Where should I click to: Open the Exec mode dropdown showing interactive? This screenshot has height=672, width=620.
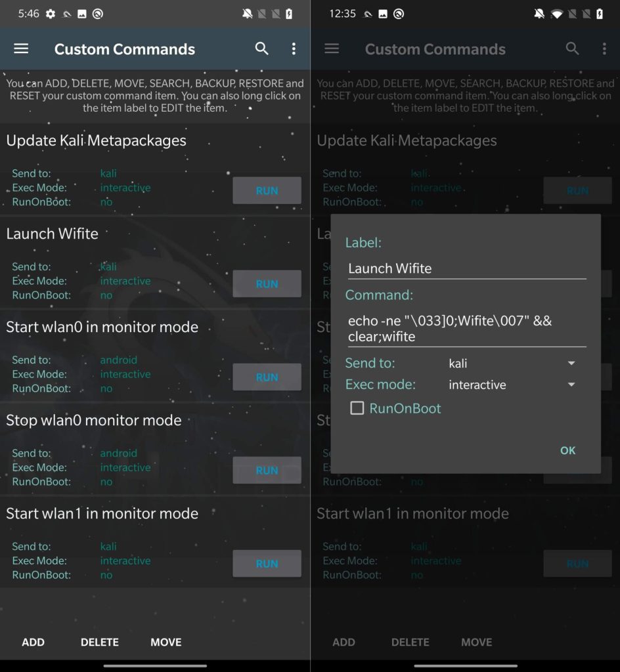[x=512, y=385]
